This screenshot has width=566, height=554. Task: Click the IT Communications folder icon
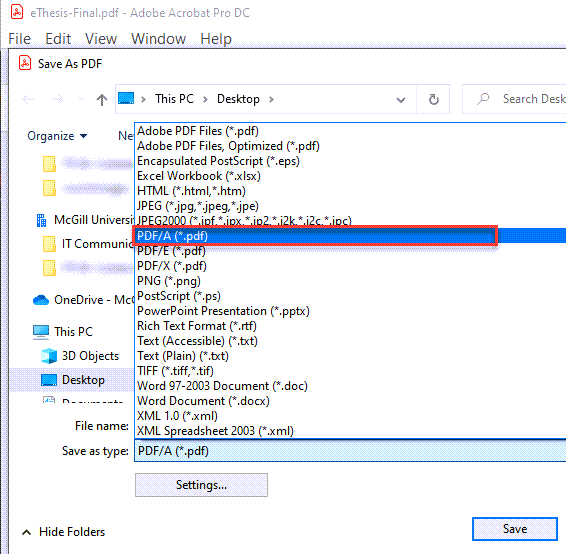[49, 244]
